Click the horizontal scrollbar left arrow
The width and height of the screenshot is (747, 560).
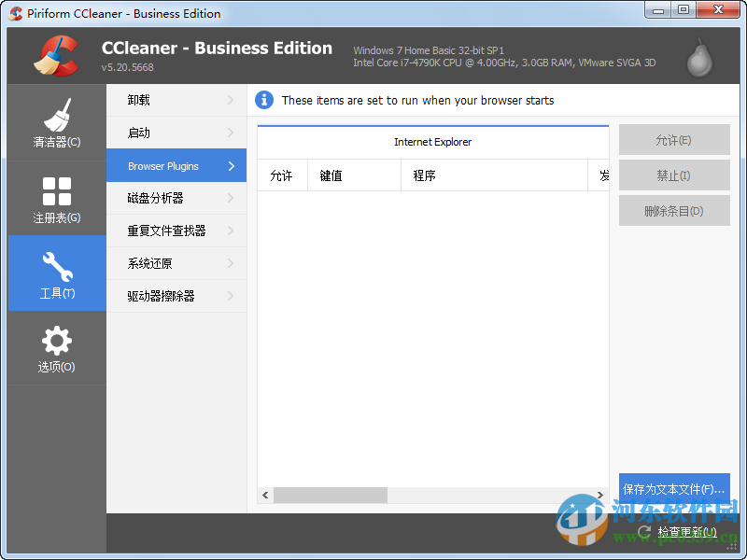click(265, 496)
